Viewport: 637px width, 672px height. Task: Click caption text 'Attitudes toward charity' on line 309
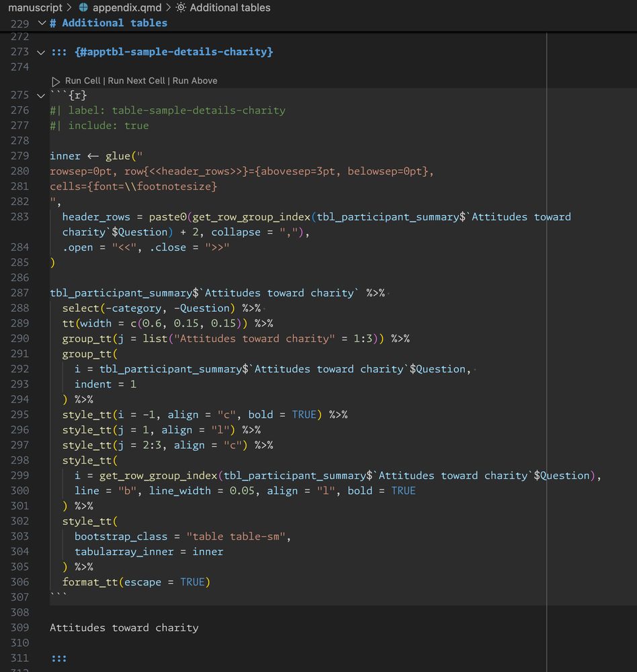tap(124, 628)
